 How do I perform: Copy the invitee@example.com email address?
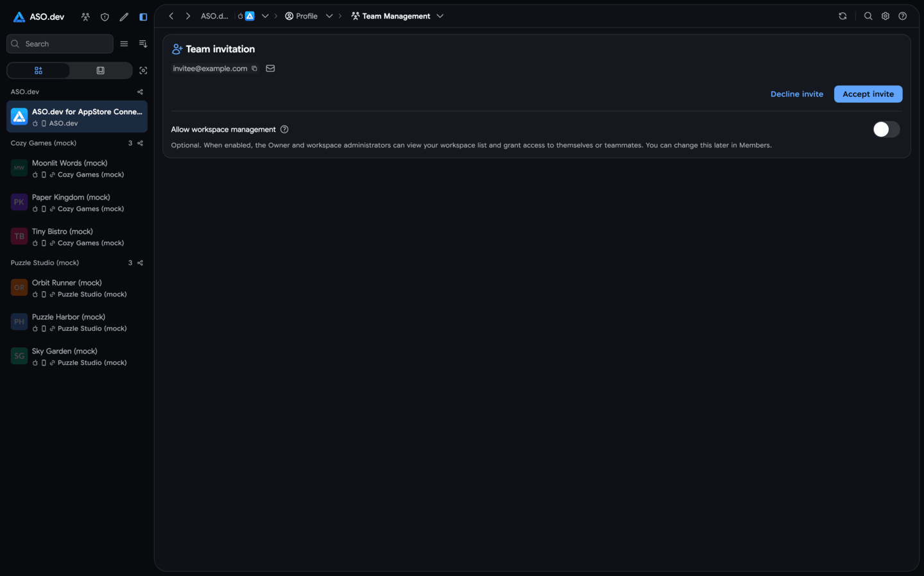(255, 69)
